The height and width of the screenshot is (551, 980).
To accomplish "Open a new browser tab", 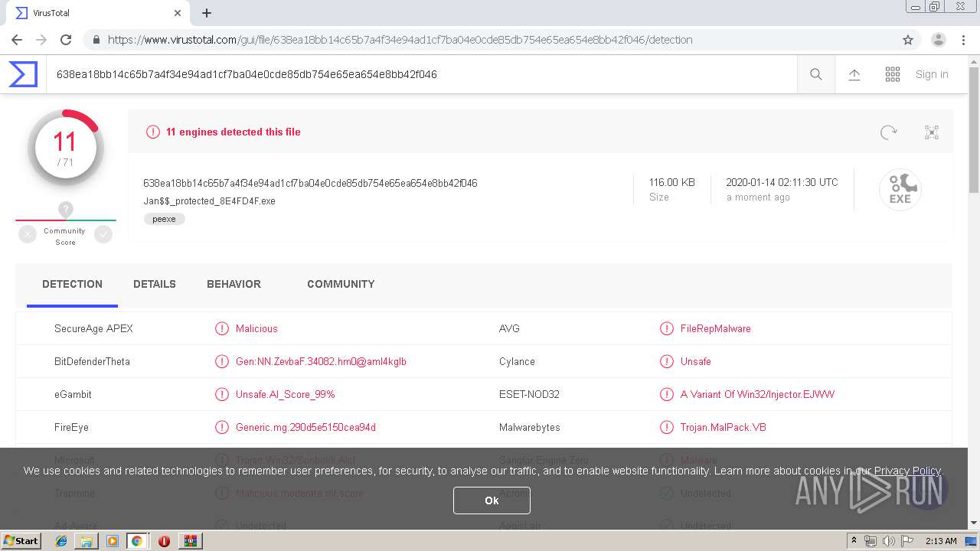I will [207, 13].
